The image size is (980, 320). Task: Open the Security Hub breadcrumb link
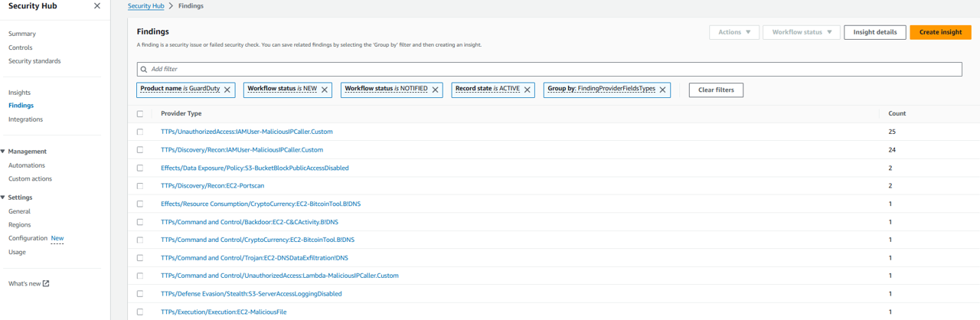[x=145, y=6]
